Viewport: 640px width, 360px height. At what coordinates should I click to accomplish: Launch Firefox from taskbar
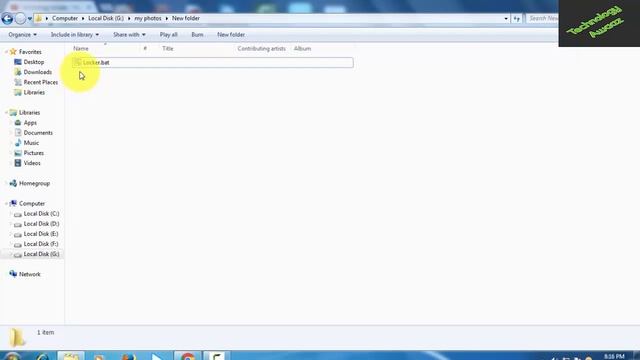(x=128, y=357)
